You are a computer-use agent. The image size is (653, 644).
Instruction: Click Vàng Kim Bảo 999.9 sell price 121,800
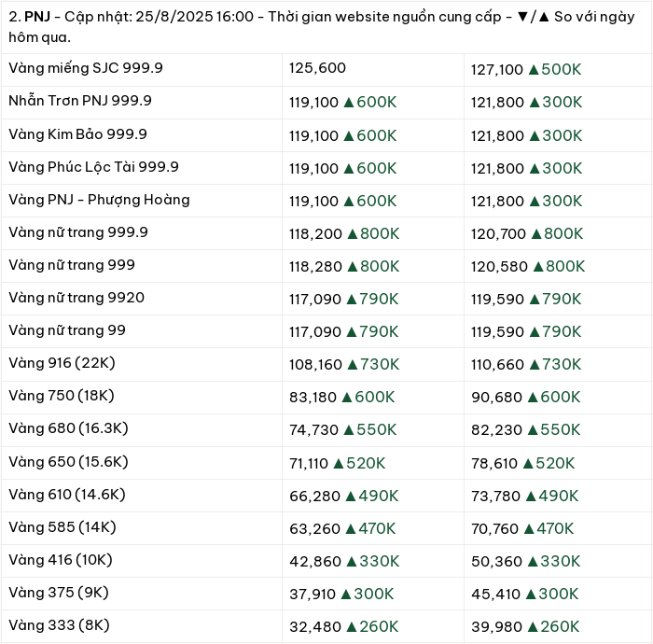coord(497,135)
